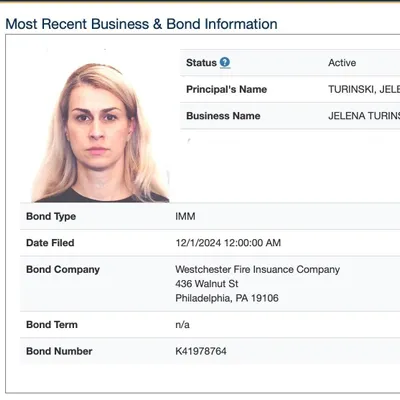
Task: Click the 436 Walnut St address line
Action: pyautogui.click(x=207, y=284)
